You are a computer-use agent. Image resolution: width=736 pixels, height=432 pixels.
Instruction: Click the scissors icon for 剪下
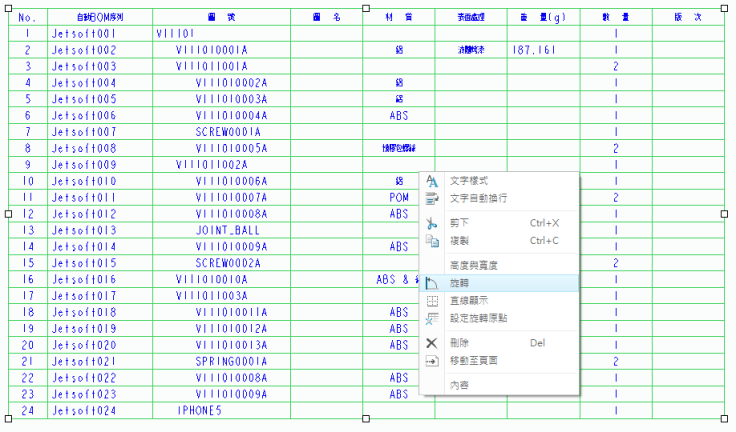click(x=432, y=224)
